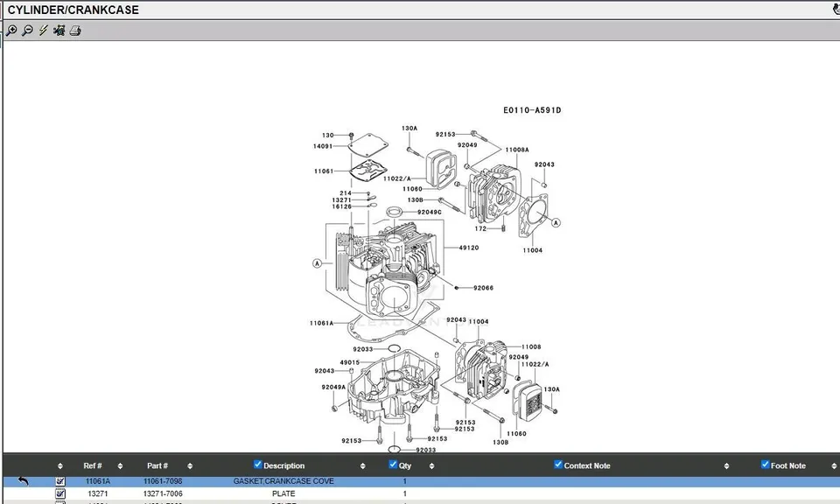Click sort arrows right of Context Note header
The height and width of the screenshot is (504, 840).
(727, 466)
